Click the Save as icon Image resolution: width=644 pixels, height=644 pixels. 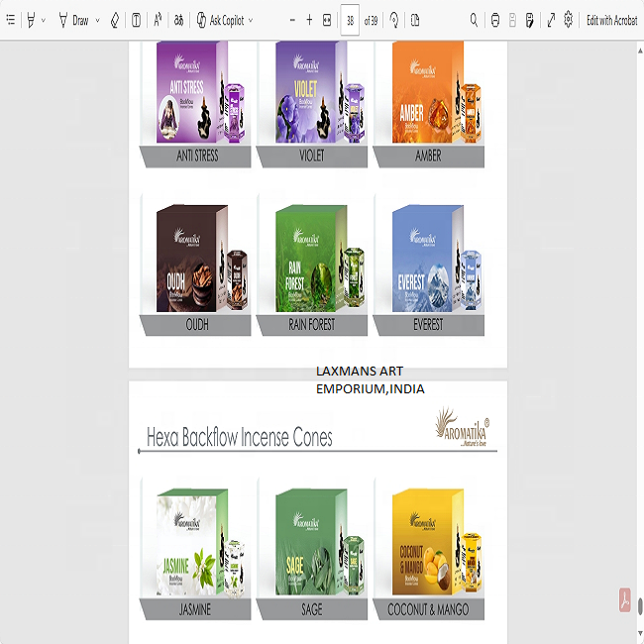pyautogui.click(x=530, y=20)
